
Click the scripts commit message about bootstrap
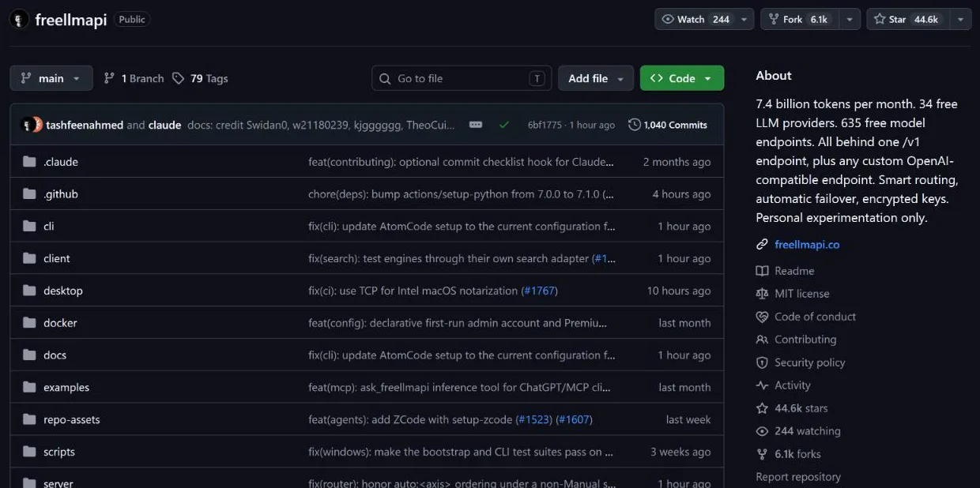point(461,452)
